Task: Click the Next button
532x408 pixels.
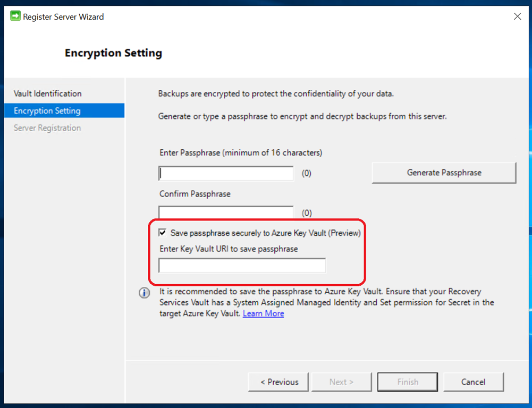Action: point(341,382)
